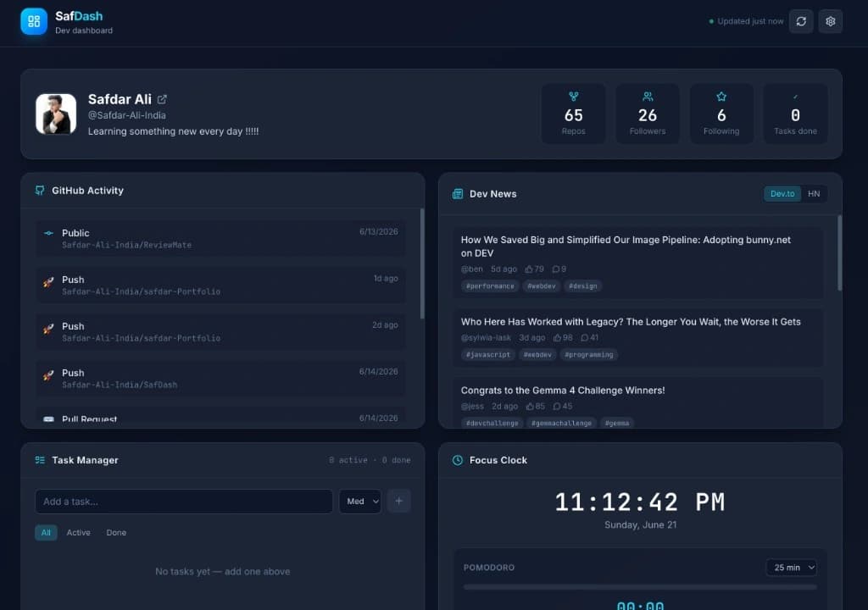
Task: Click the 6 Following stat card
Action: pos(721,114)
